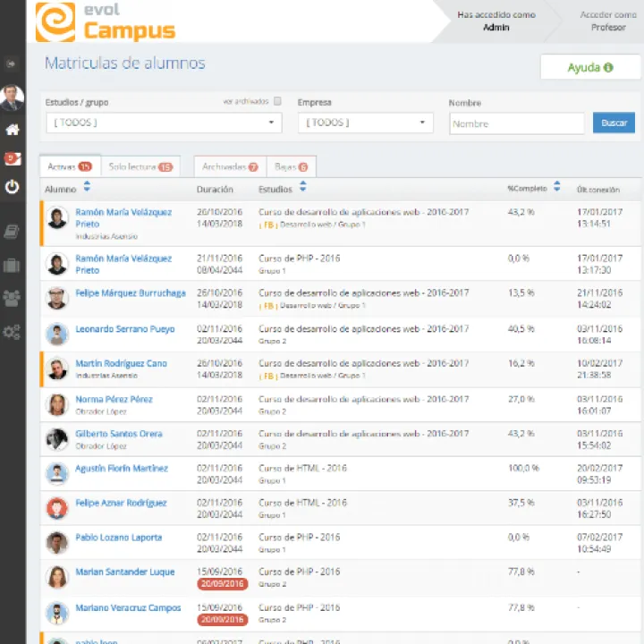
Task: Sort by Estudios column arrows
Action: 303,188
